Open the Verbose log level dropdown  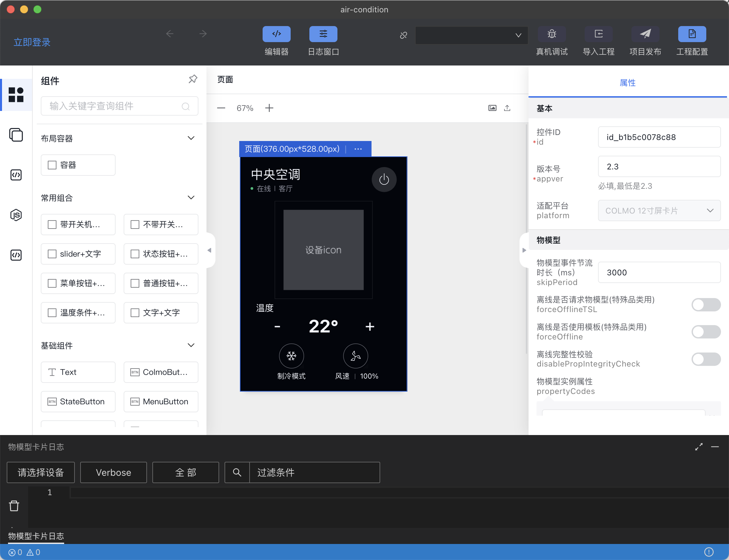(x=114, y=472)
